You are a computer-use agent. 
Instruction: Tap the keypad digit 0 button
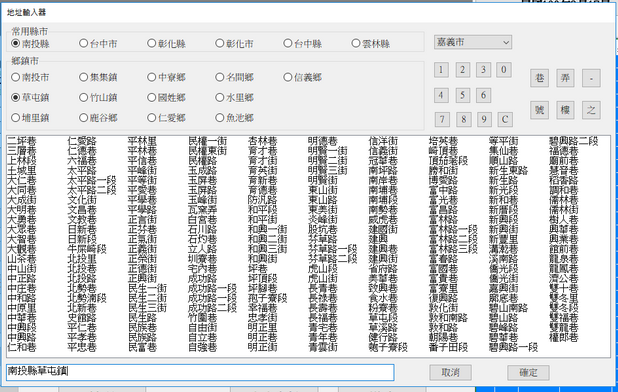[504, 70]
